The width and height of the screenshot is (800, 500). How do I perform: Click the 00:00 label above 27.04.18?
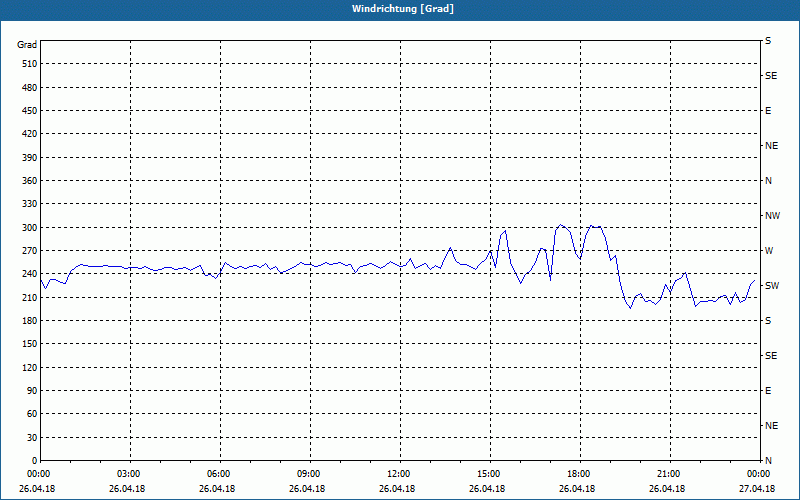click(757, 474)
